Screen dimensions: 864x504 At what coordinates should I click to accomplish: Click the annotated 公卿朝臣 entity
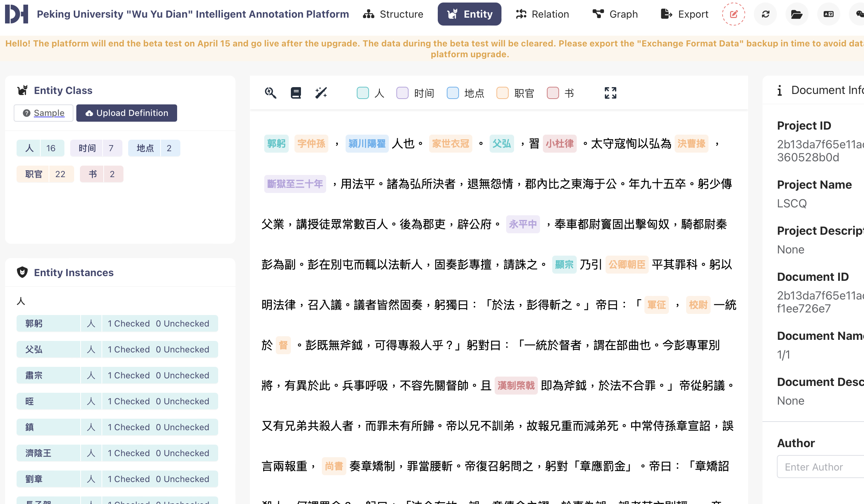point(627,265)
